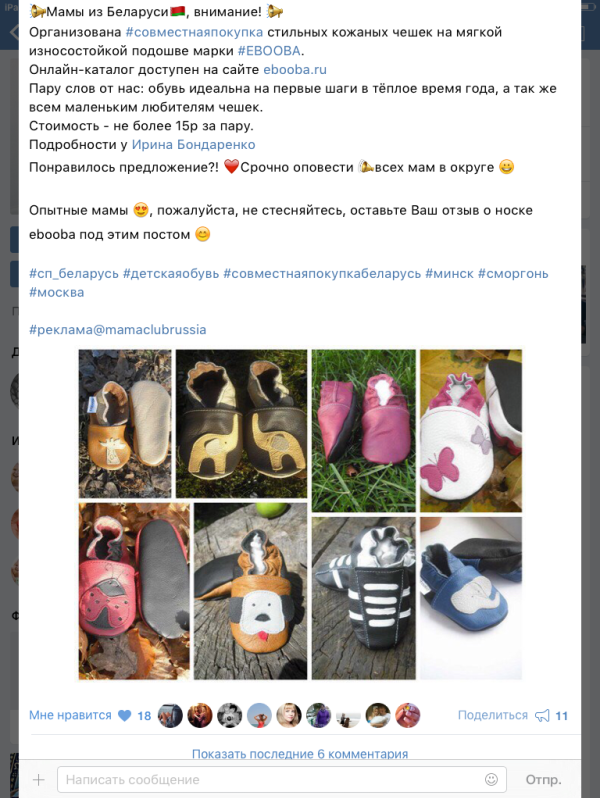This screenshot has width=600, height=798.
Task: Click the share megaphone icon
Action: (x=542, y=716)
